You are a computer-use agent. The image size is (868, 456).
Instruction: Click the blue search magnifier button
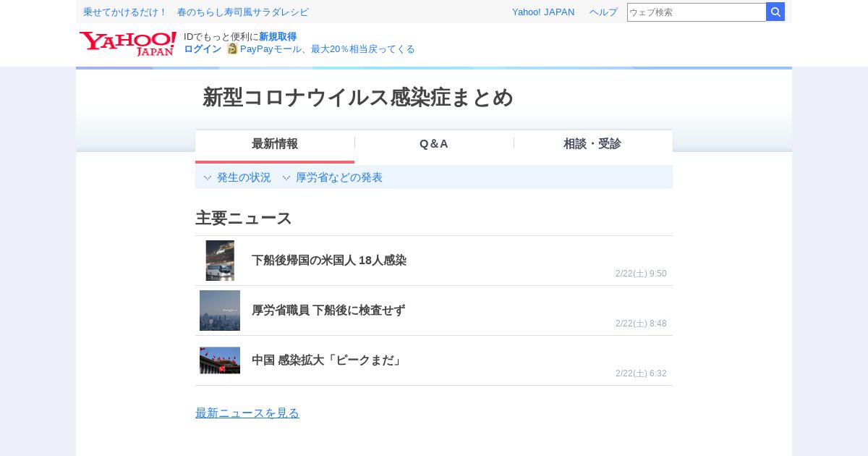[775, 12]
